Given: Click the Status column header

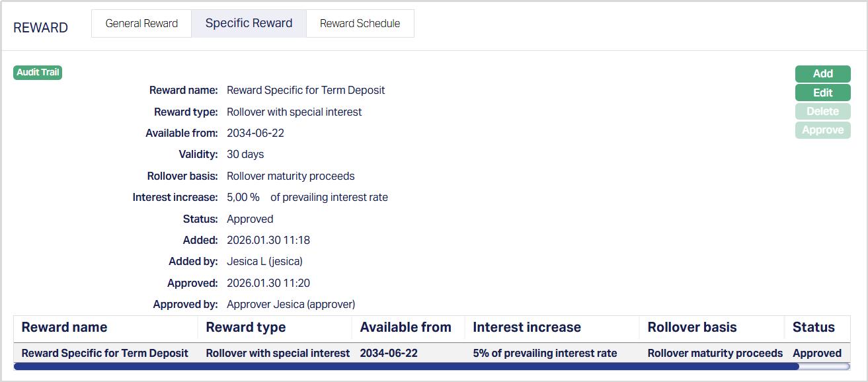Looking at the screenshot, I should 813,327.
